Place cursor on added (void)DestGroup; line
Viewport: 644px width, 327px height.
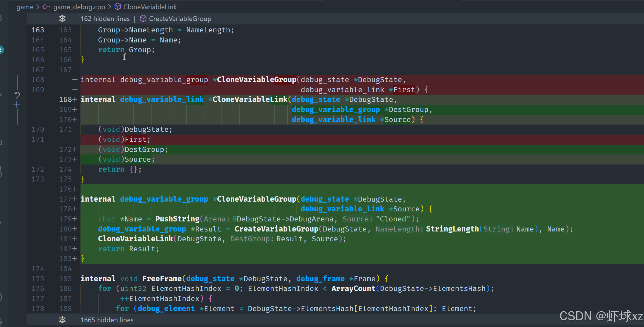click(133, 149)
